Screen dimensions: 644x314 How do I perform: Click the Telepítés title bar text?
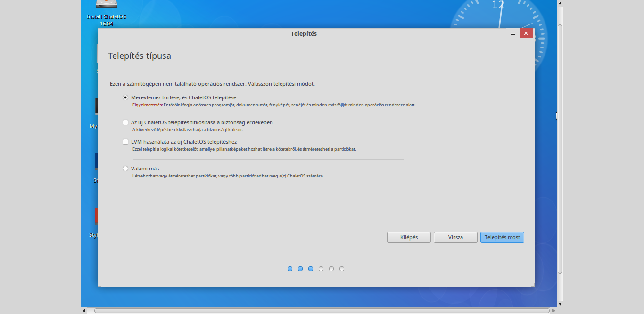[x=304, y=34]
